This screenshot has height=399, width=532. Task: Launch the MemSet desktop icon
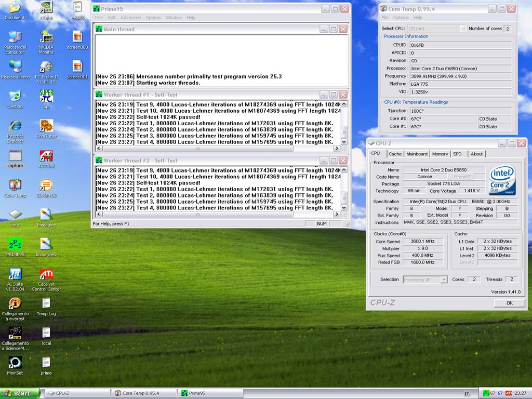click(x=15, y=366)
